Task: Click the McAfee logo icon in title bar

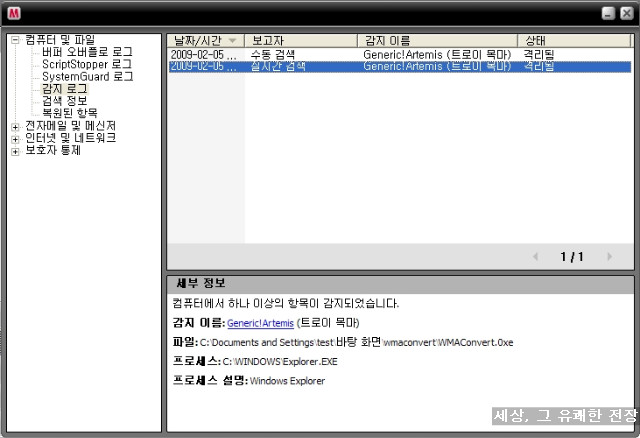Action: [x=14, y=13]
